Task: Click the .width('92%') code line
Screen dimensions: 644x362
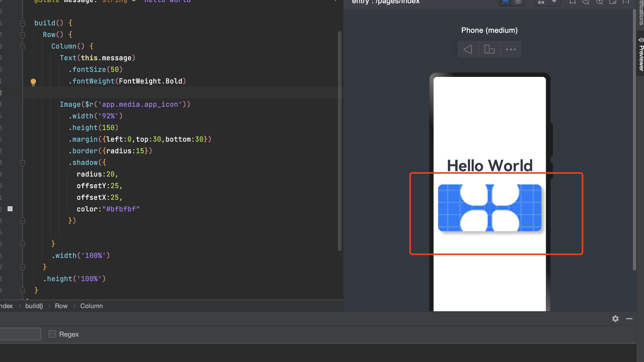Action: 95,116
